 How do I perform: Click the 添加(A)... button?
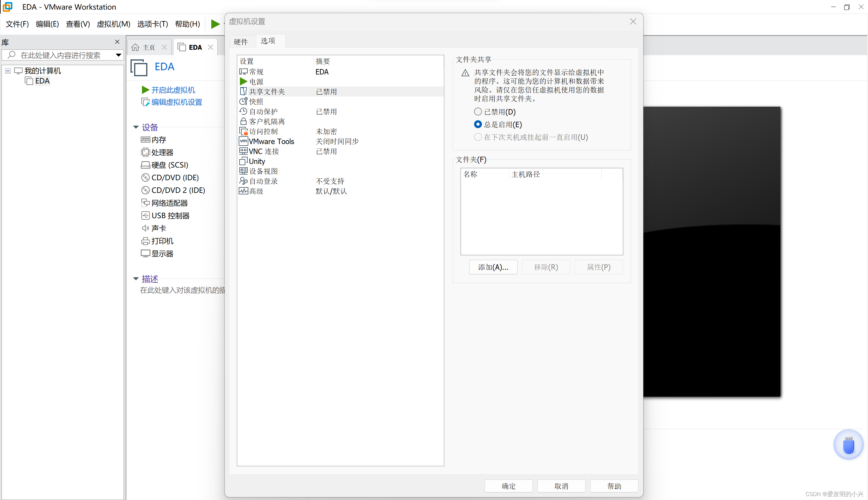pos(493,267)
